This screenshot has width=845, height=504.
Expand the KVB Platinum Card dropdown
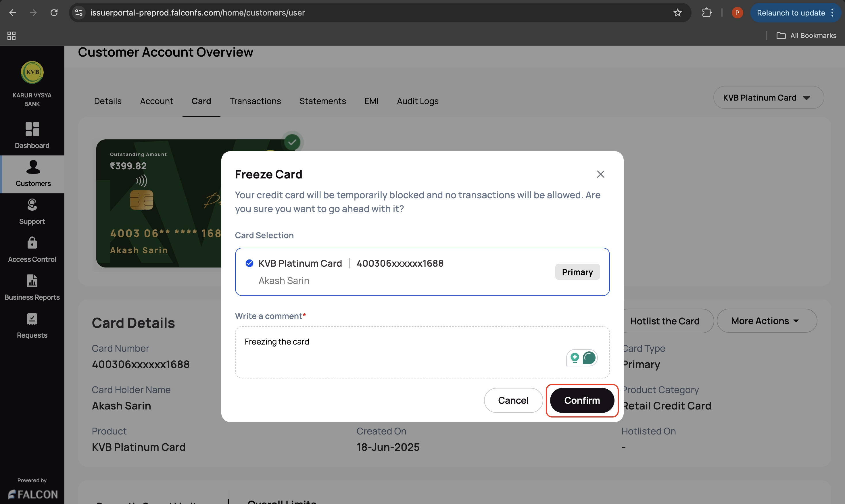pos(768,98)
